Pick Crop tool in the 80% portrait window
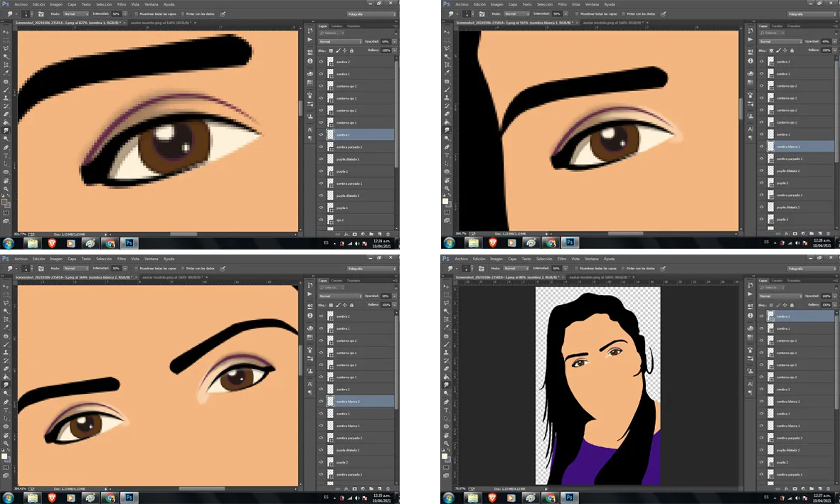The width and height of the screenshot is (840, 504). pyautogui.click(x=446, y=319)
